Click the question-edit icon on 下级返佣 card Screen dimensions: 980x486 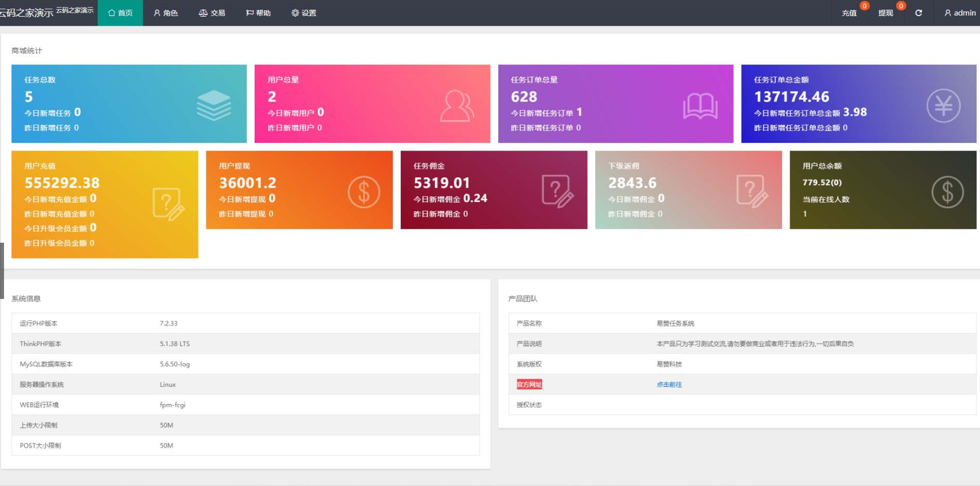[752, 191]
